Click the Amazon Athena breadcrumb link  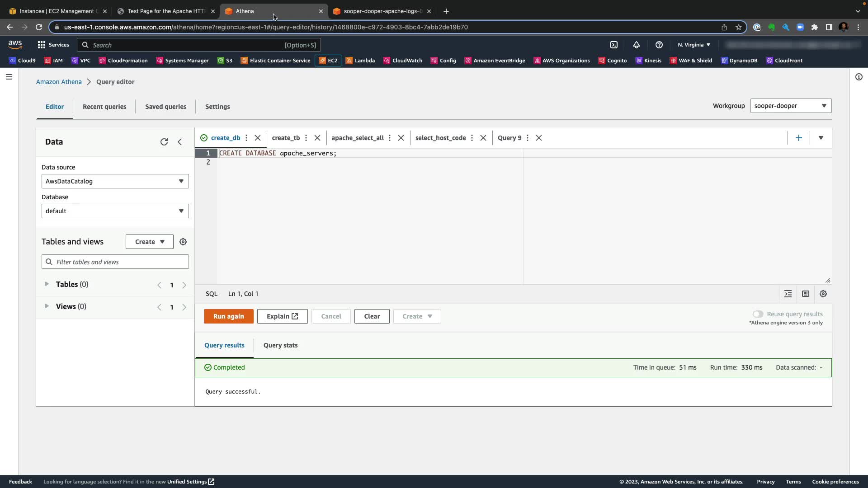pos(59,82)
